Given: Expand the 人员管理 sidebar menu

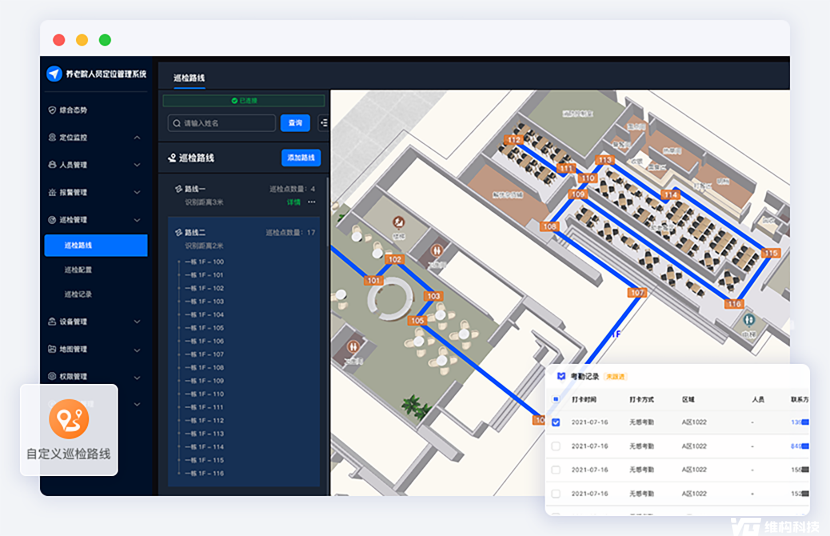Looking at the screenshot, I should point(137,165).
